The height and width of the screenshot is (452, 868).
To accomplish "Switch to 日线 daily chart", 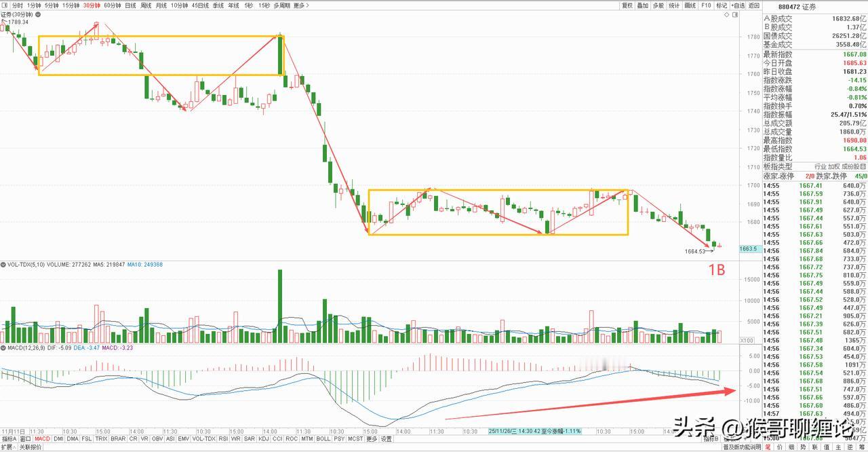I will click(x=130, y=5).
